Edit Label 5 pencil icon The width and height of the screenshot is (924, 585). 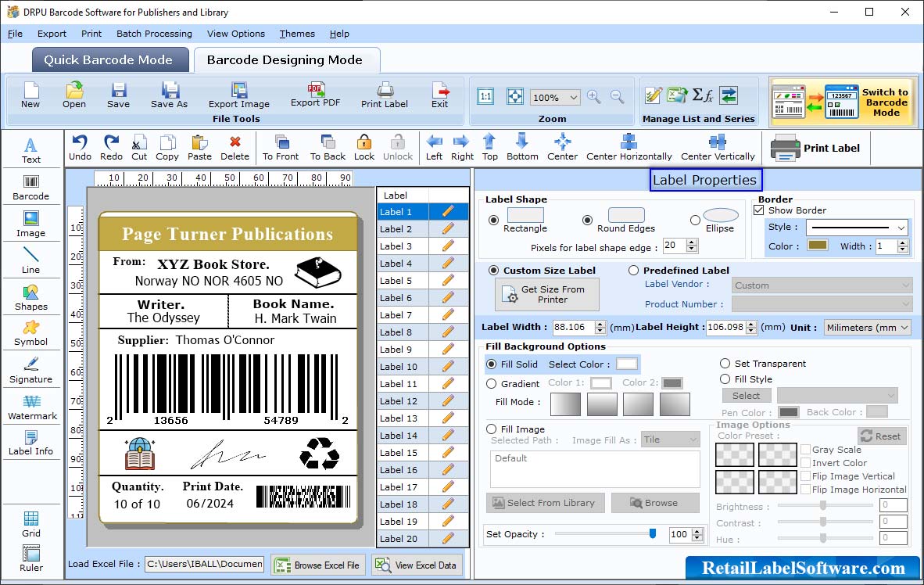pyautogui.click(x=448, y=280)
